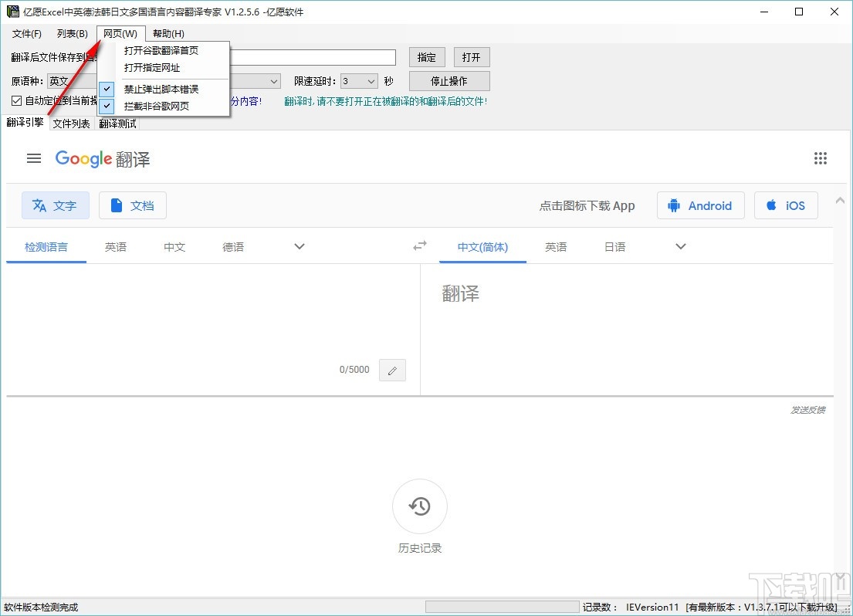Click the status bar progress area
Viewport: 853px width, 616px height.
tap(502, 608)
